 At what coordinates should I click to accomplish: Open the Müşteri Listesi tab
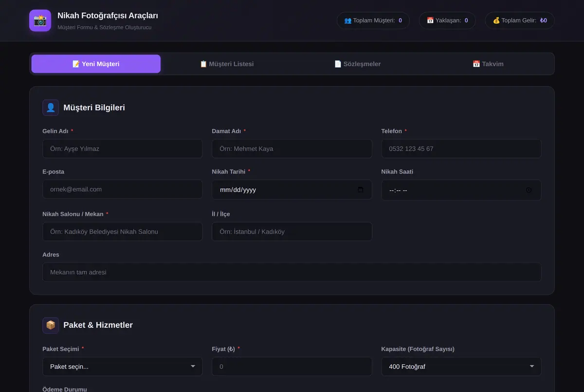227,64
